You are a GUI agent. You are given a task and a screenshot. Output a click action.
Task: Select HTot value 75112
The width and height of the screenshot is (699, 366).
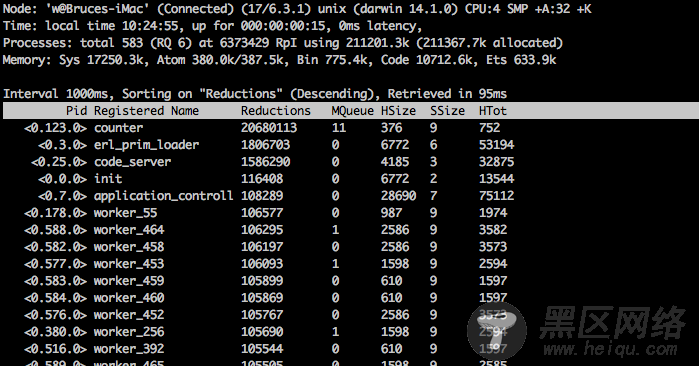496,196
